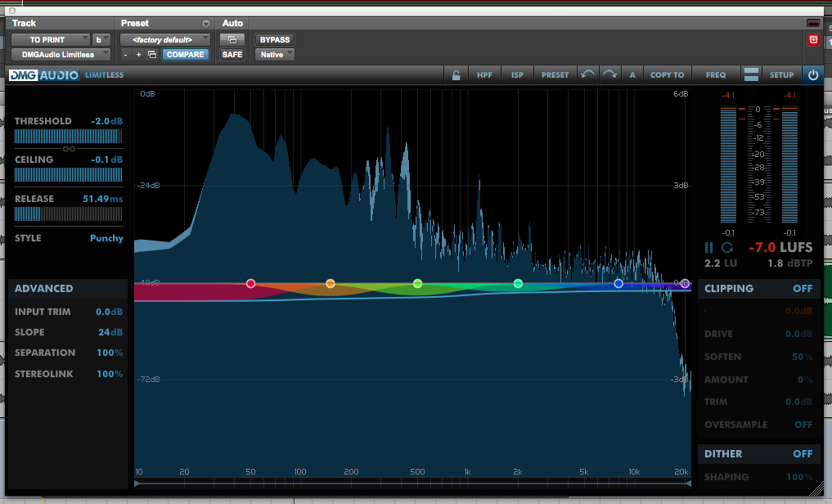
Task: Toggle the COMPARE button
Action: [185, 55]
